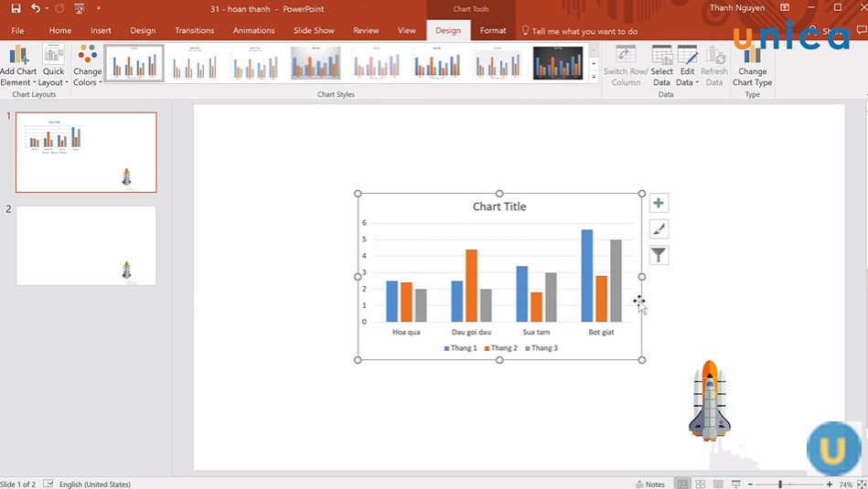Click the Chart Elements plus button
The width and height of the screenshot is (868, 489).
(x=659, y=203)
